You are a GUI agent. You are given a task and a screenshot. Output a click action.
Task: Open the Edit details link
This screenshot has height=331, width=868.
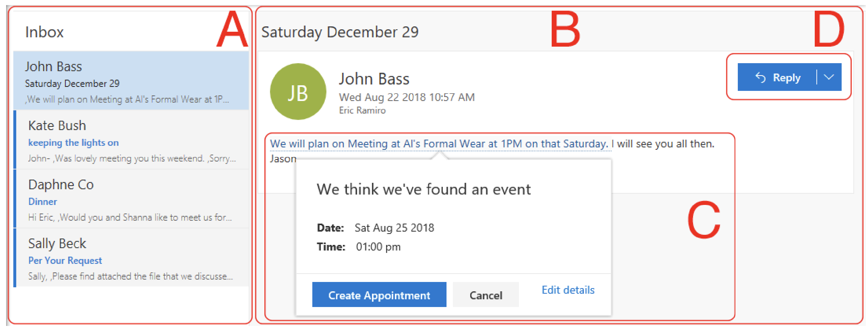(x=568, y=290)
